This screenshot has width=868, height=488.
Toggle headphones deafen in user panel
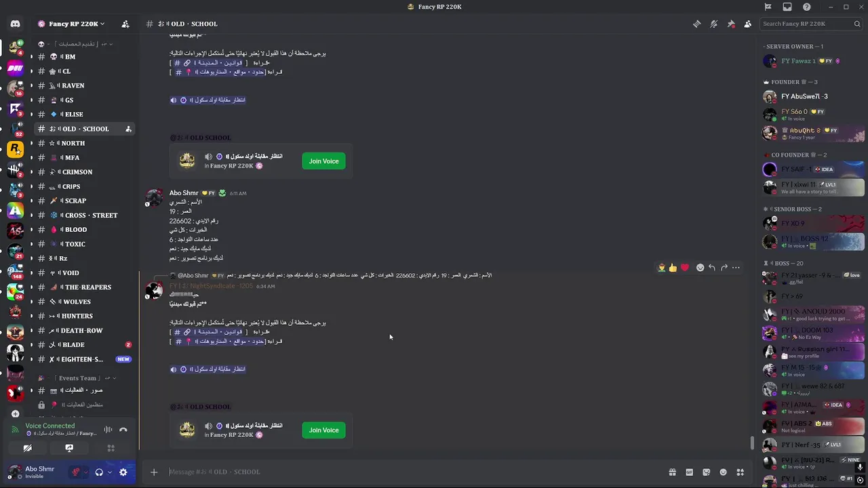pos(99,472)
